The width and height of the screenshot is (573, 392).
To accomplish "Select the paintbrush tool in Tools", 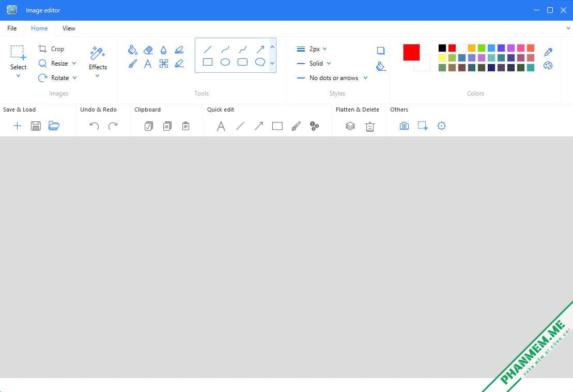I will point(133,64).
